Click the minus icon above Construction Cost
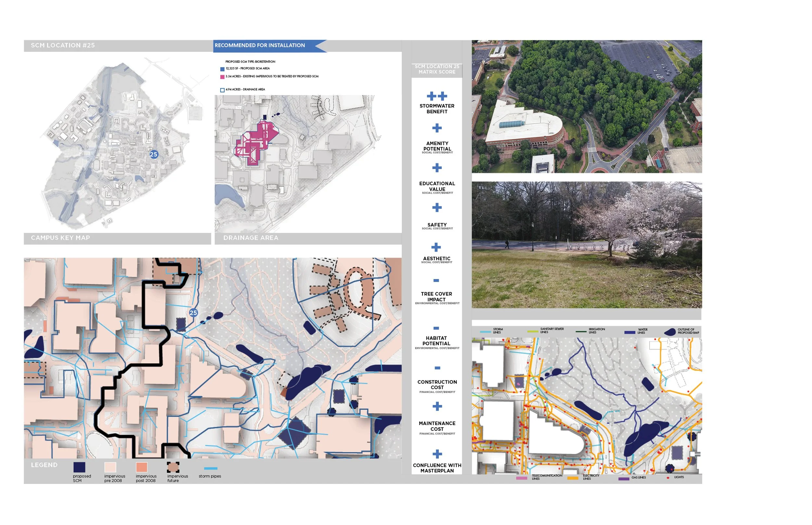The height and width of the screenshot is (525, 812). tap(437, 368)
